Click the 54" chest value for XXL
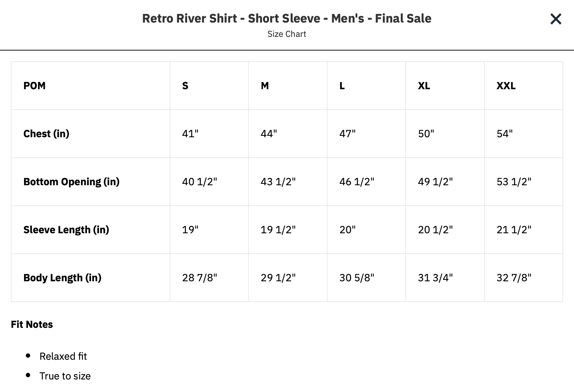Screen dimensions: 574x392 pos(504,134)
